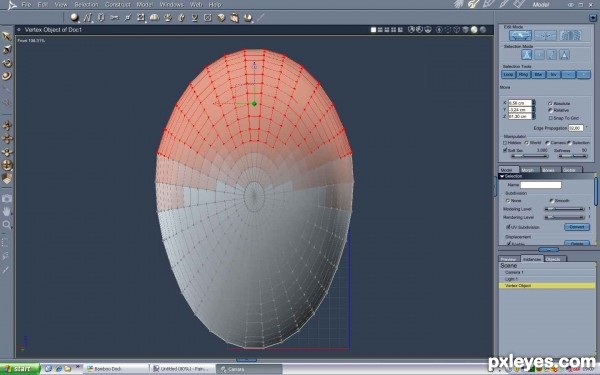The width and height of the screenshot is (600, 375).
Task: Activate the second Edit Mode button
Action: [545, 36]
